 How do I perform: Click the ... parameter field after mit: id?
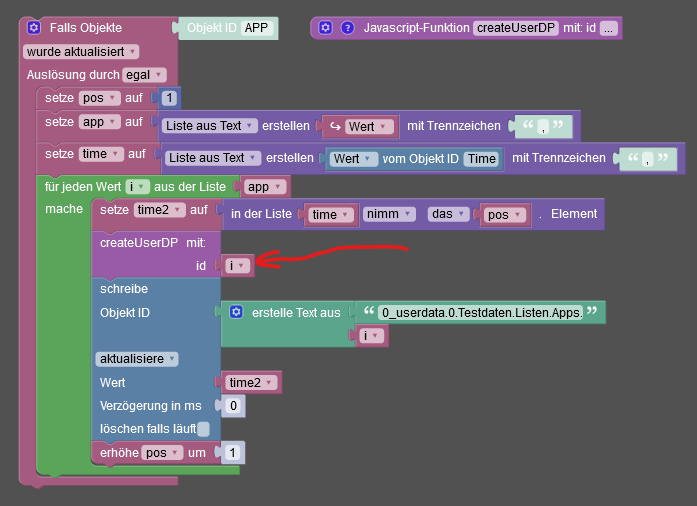point(609,28)
